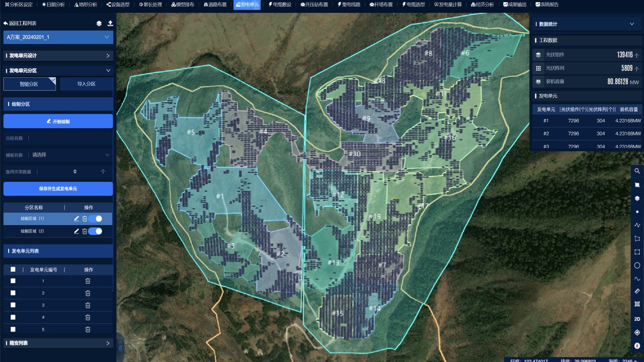This screenshot has height=362, width=644.
Task: Expand the 发电单元设计 section
Action: pyautogui.click(x=58, y=56)
